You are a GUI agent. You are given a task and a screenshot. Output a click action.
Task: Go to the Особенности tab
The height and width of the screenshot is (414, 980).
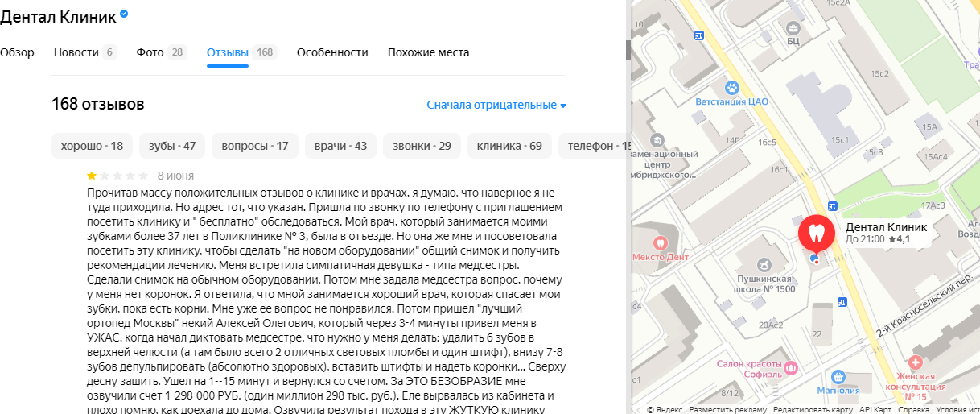tap(332, 52)
